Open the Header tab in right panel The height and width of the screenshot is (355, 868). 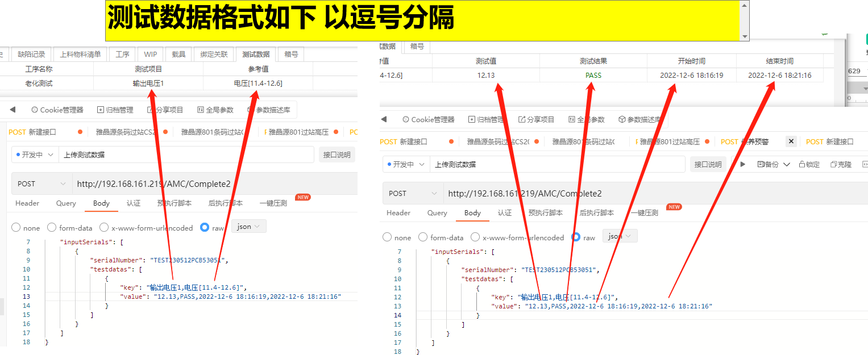pos(398,213)
